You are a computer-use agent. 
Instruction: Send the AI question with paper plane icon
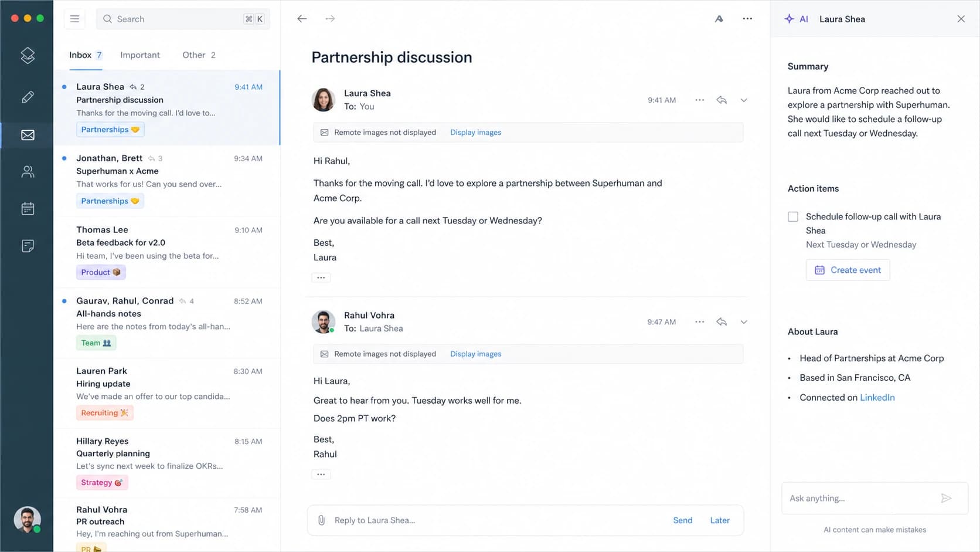pyautogui.click(x=946, y=498)
